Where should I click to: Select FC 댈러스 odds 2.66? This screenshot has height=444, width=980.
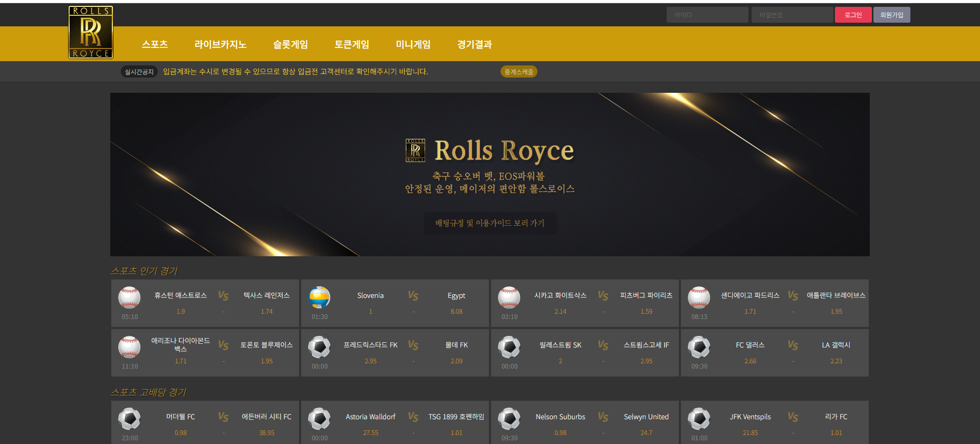[750, 361]
